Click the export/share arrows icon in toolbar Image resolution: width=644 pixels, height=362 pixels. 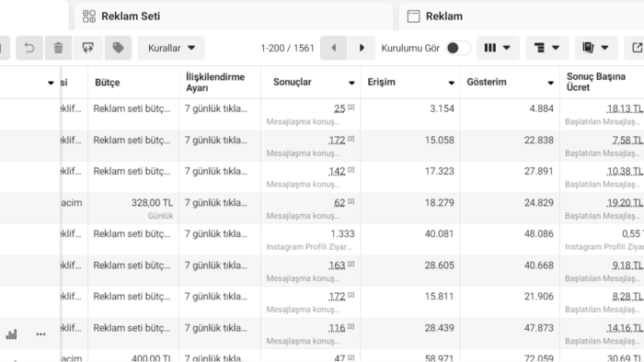point(88,48)
